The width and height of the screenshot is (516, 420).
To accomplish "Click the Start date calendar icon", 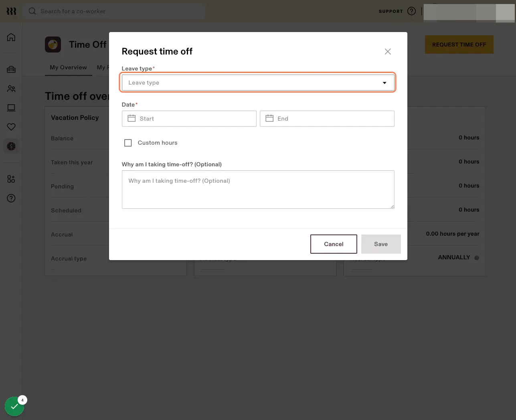I will pyautogui.click(x=132, y=118).
